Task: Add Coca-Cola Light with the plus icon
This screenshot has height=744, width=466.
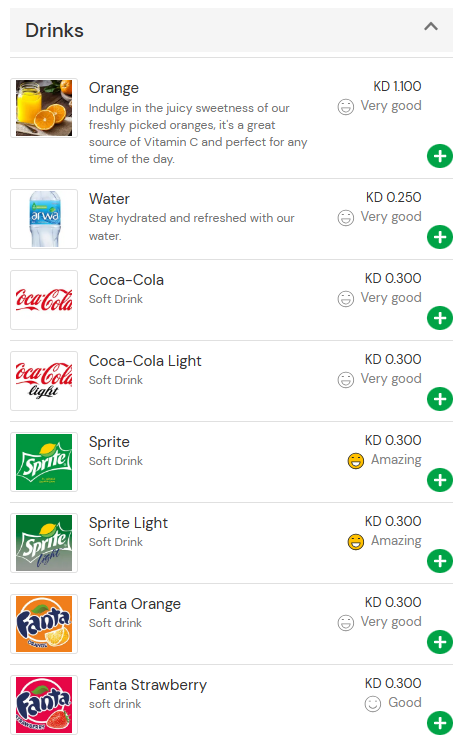Action: pyautogui.click(x=439, y=399)
